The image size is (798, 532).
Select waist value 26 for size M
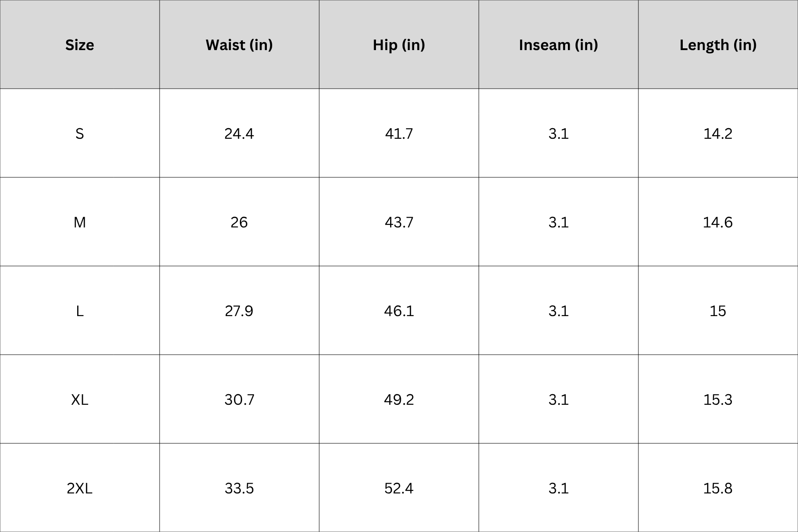point(239,222)
